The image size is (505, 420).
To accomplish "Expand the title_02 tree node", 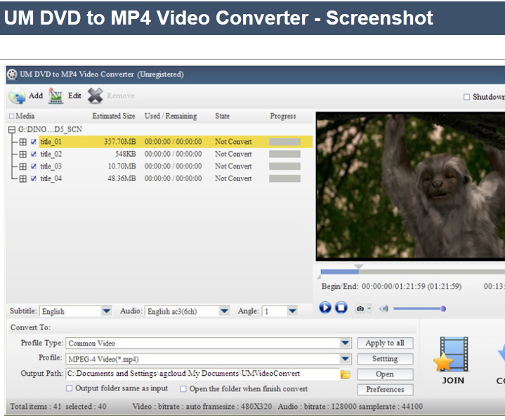I will click(x=23, y=154).
